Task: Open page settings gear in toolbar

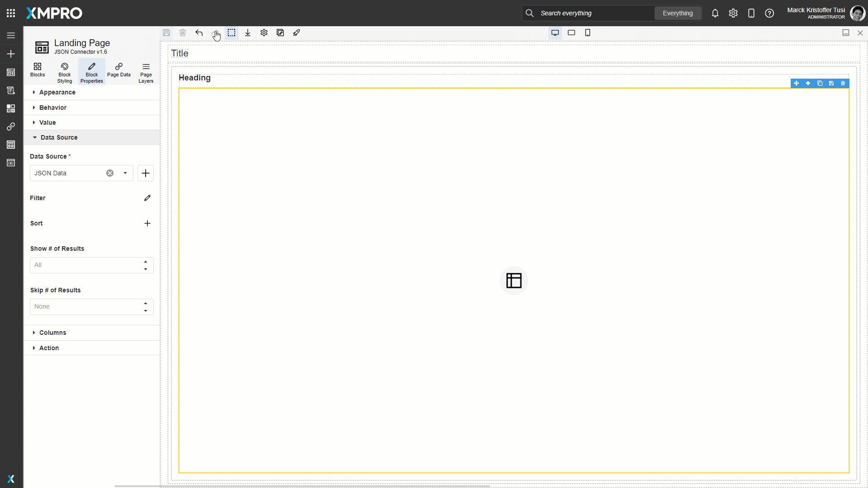Action: click(x=264, y=33)
